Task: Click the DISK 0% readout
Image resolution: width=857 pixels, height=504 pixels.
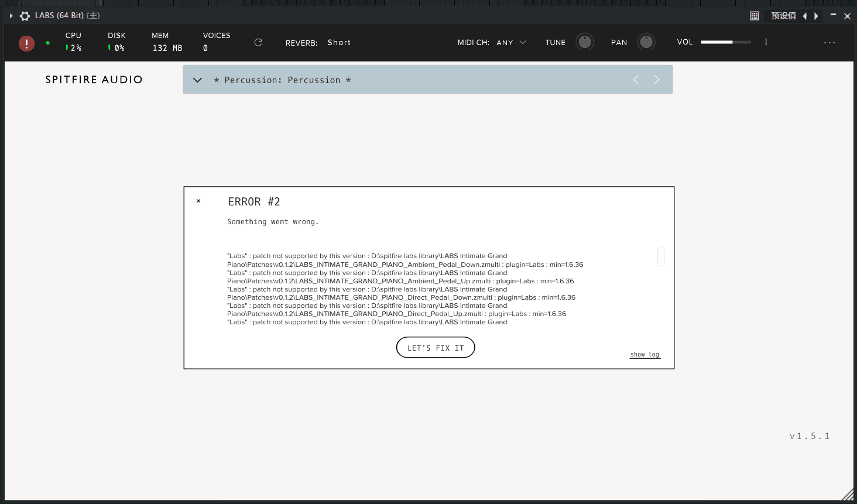Action: click(x=116, y=42)
